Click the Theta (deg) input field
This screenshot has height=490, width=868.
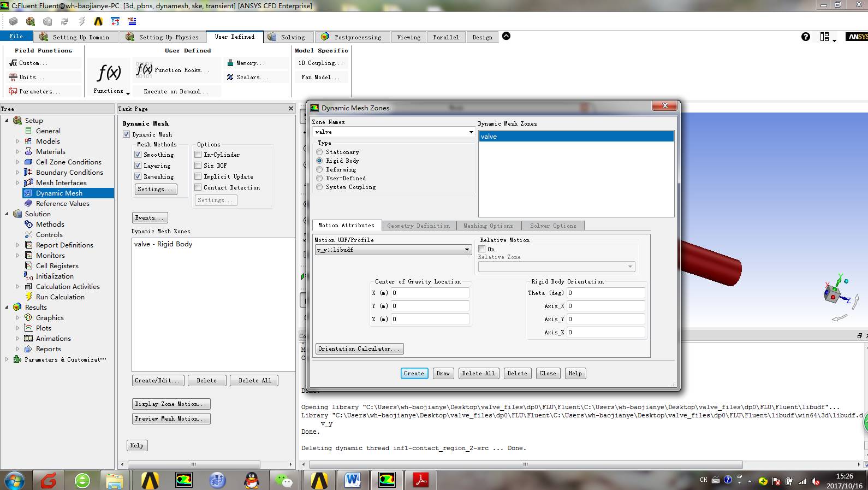[605, 293]
